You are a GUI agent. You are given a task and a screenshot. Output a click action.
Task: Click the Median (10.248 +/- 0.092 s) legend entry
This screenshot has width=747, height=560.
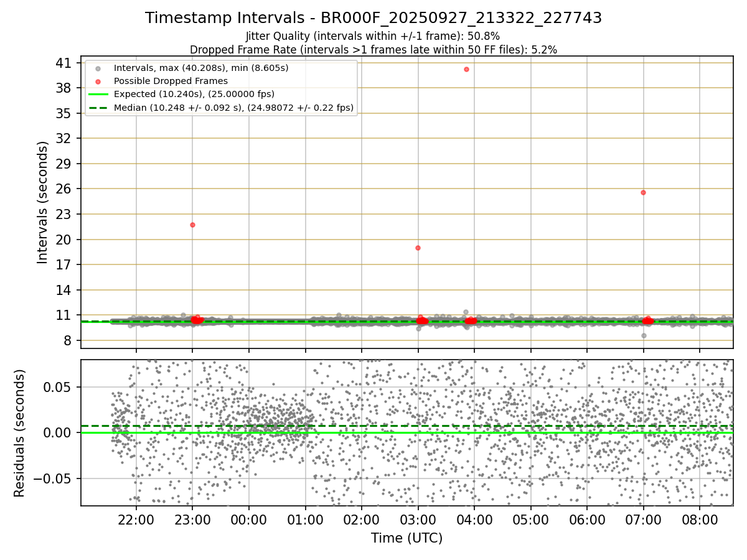tap(233, 108)
